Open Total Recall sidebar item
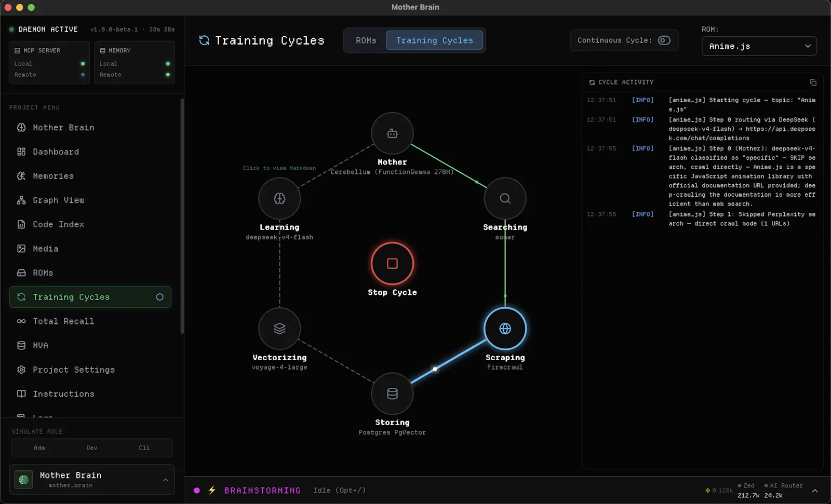This screenshot has height=504, width=831. pos(90,321)
